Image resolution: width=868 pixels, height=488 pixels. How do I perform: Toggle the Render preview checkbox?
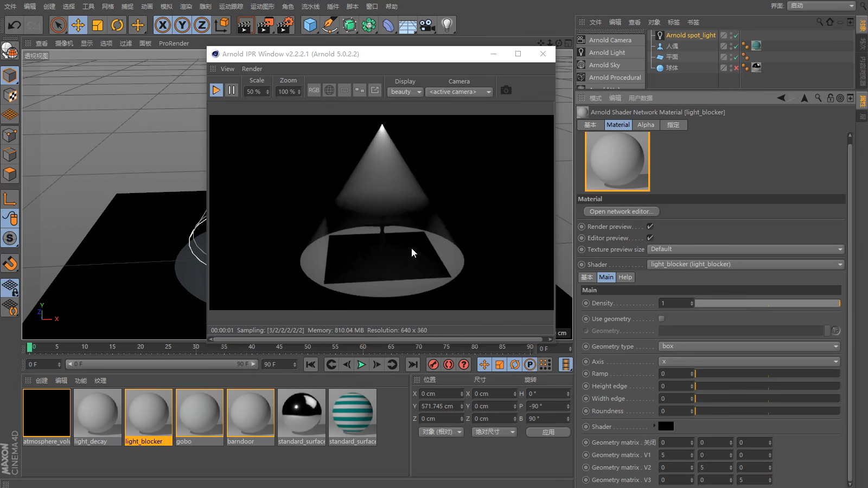[650, 227]
